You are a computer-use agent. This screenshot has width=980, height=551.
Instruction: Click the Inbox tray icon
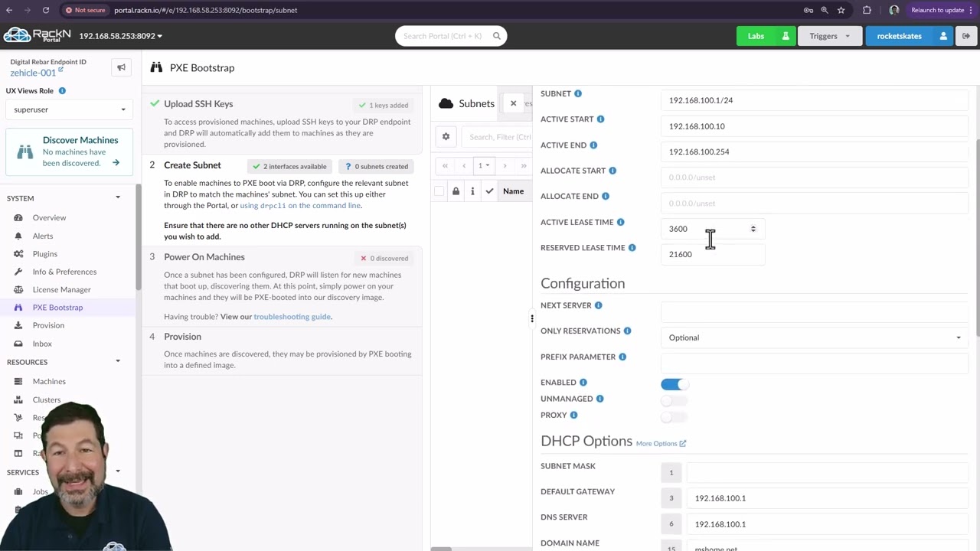pyautogui.click(x=18, y=344)
